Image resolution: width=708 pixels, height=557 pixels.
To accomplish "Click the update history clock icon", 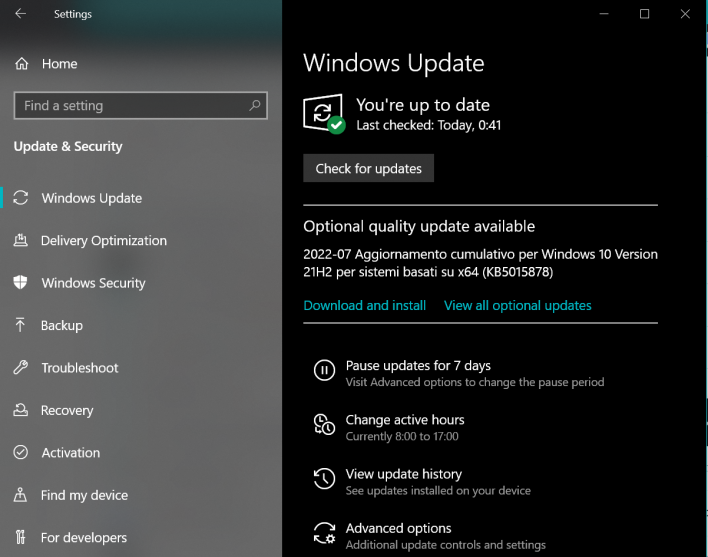I will (324, 478).
